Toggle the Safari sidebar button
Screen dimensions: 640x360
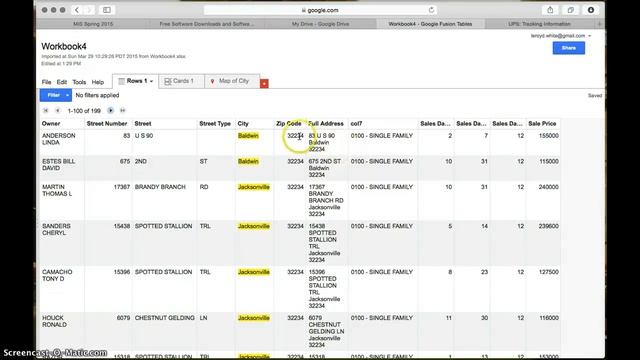point(107,10)
